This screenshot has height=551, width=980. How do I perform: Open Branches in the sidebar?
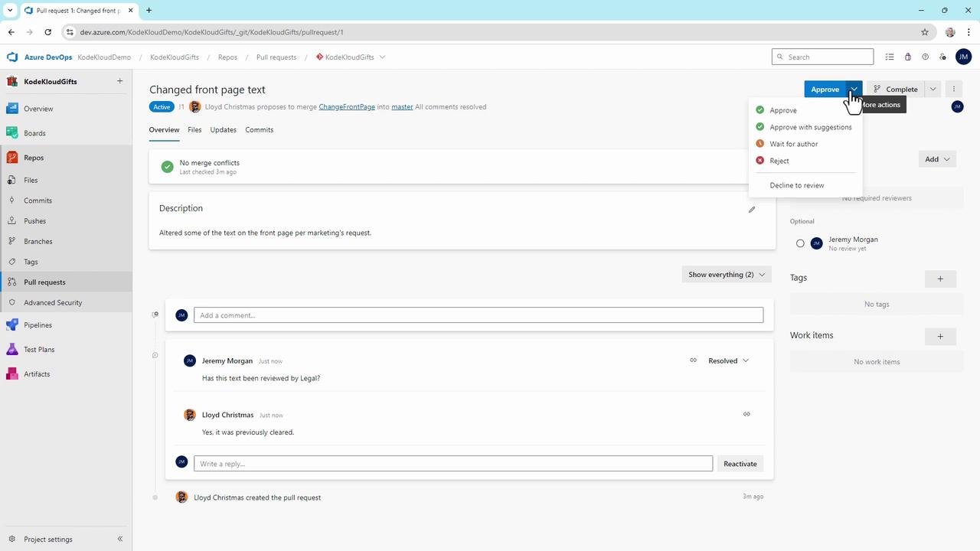click(66, 241)
